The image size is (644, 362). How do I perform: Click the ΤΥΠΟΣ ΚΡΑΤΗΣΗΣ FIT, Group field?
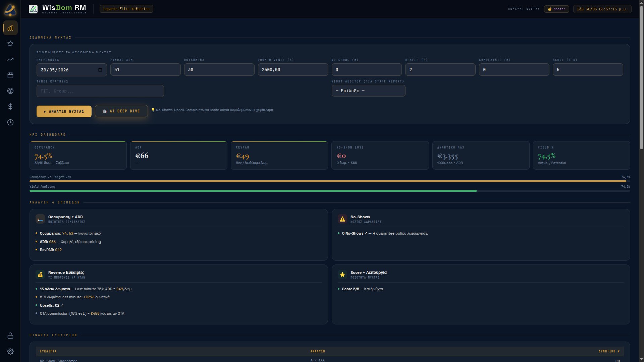coord(100,91)
